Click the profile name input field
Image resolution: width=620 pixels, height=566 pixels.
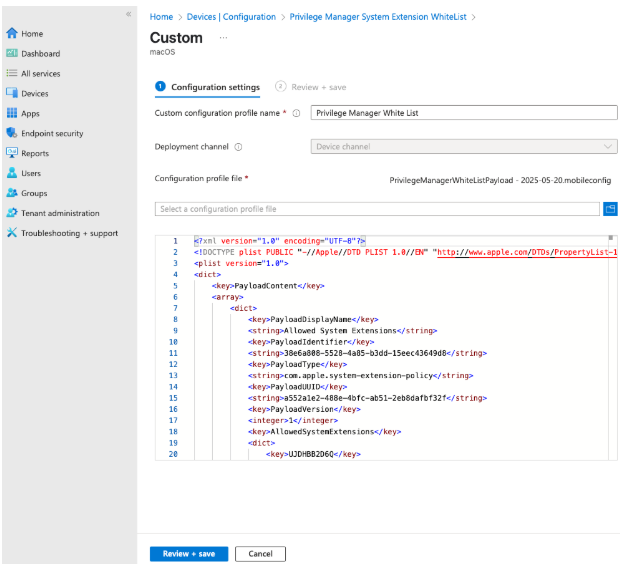point(464,113)
